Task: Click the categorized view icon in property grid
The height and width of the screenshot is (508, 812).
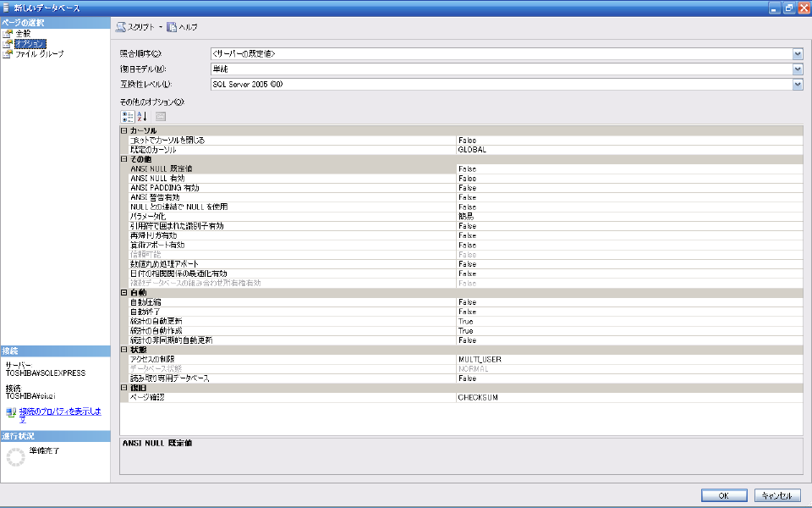Action: pyautogui.click(x=128, y=116)
